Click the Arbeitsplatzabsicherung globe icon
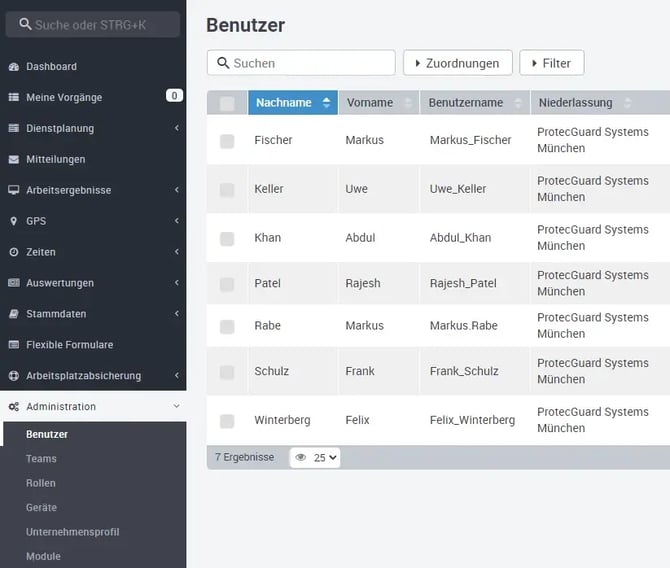This screenshot has height=568, width=670. (14, 376)
